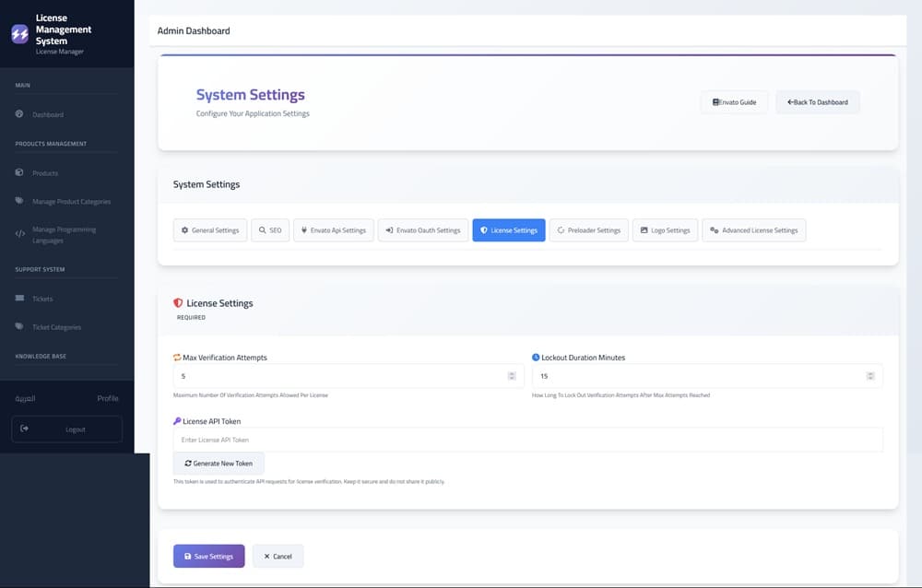Click the License Management System logo icon
The image size is (922, 588).
point(20,34)
